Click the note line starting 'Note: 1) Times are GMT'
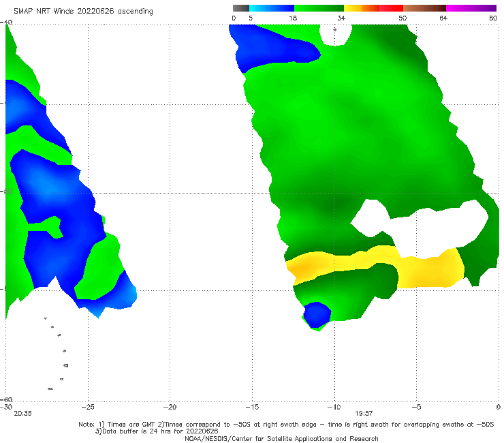This screenshot has height=443, width=504. point(286,425)
